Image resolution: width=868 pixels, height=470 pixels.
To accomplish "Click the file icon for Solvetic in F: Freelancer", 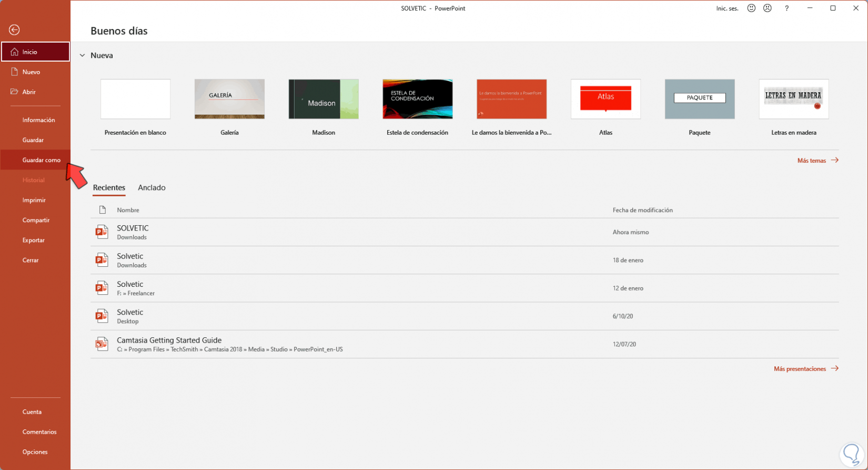I will (x=102, y=288).
